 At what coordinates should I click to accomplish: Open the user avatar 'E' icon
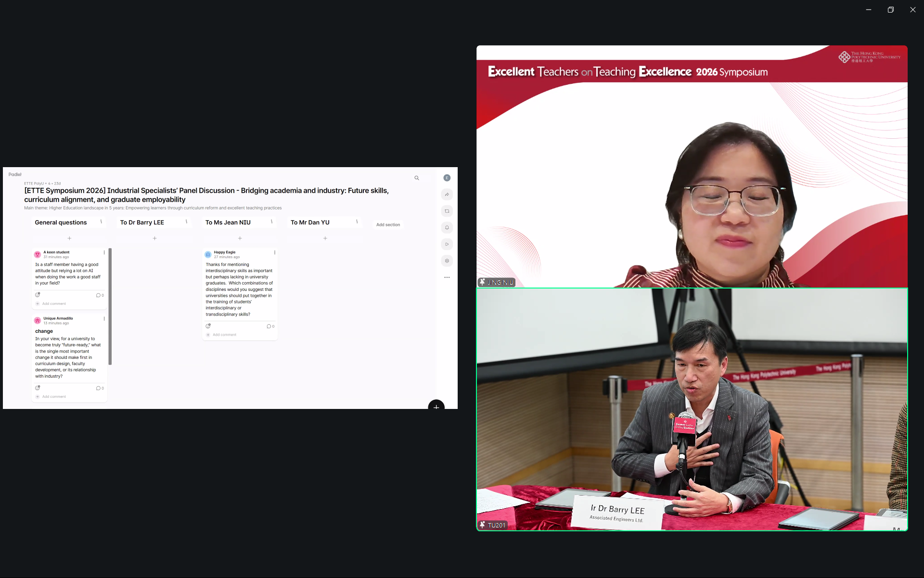pos(447,178)
